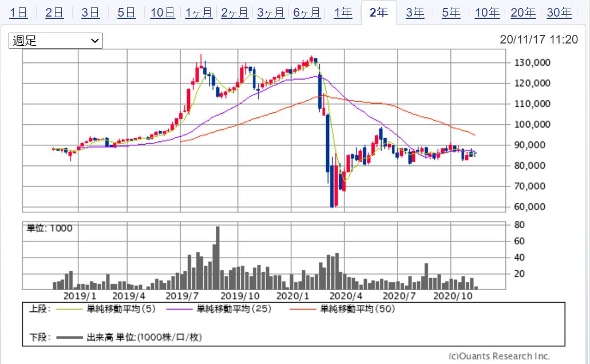This screenshot has height=364, width=590.
Task: Click the 2019/7 date axis label
Action: coord(182,296)
